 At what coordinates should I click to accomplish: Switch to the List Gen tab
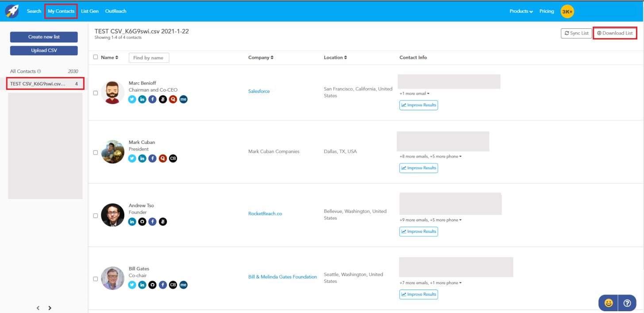(x=90, y=11)
